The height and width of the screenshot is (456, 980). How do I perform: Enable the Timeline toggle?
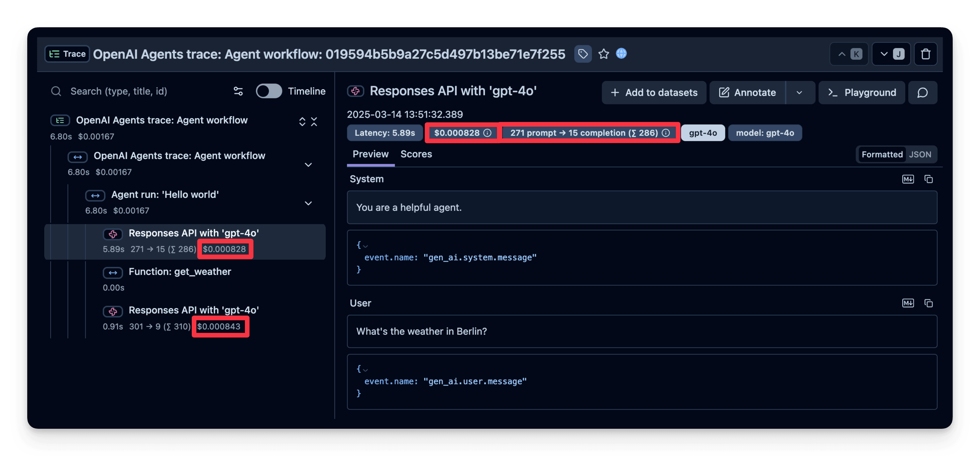[x=269, y=91]
